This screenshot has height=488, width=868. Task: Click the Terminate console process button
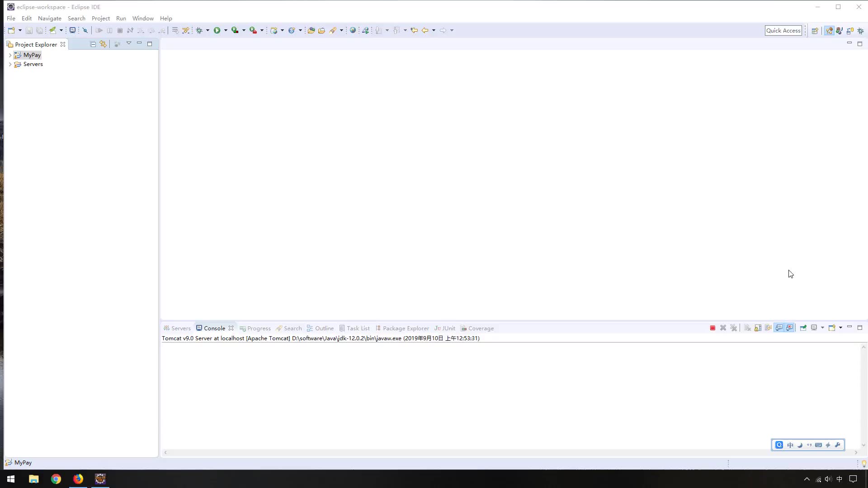click(x=712, y=328)
